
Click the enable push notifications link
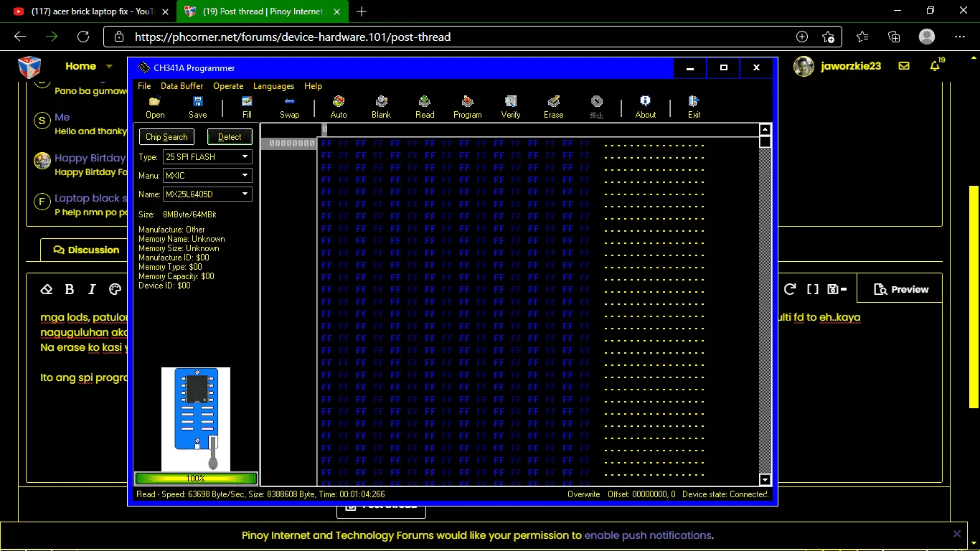pos(648,535)
